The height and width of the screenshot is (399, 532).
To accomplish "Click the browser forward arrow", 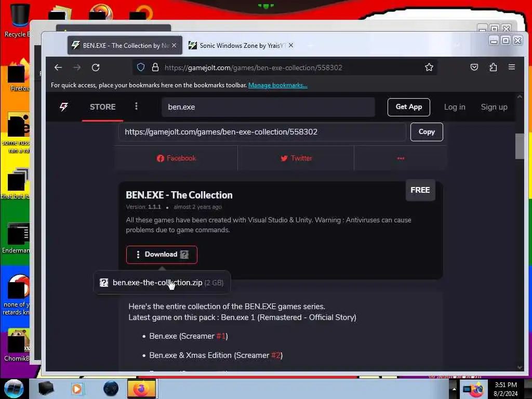I will (x=77, y=68).
